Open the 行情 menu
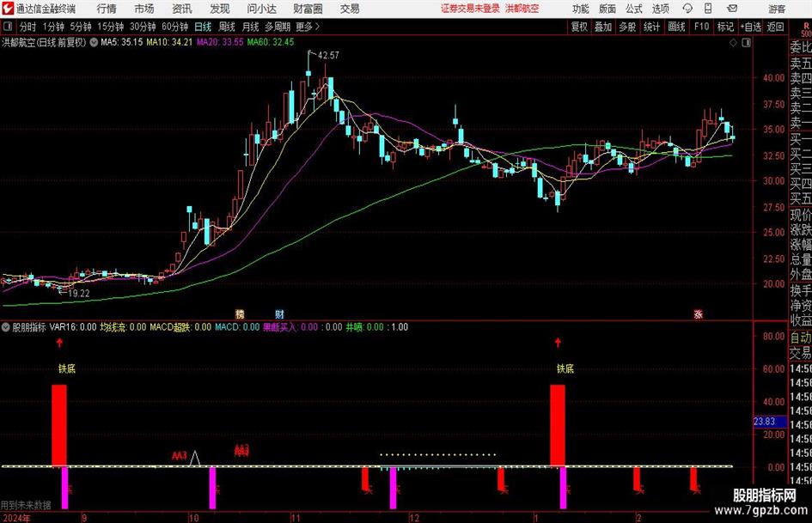 pyautogui.click(x=107, y=9)
